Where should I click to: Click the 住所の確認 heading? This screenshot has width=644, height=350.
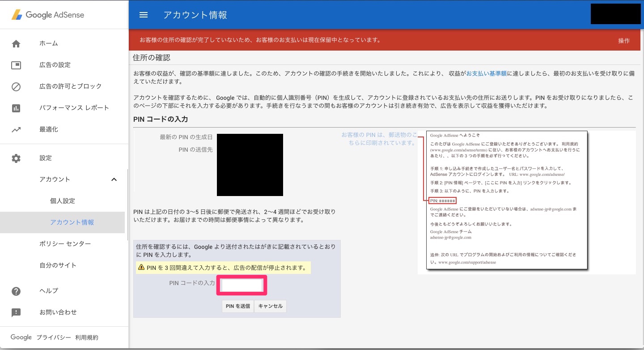152,58
